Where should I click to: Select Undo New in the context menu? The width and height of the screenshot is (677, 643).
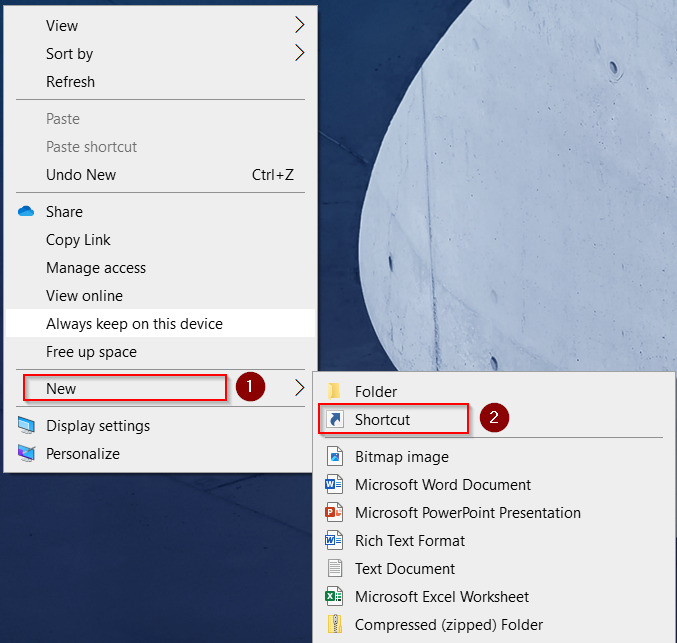tap(161, 175)
